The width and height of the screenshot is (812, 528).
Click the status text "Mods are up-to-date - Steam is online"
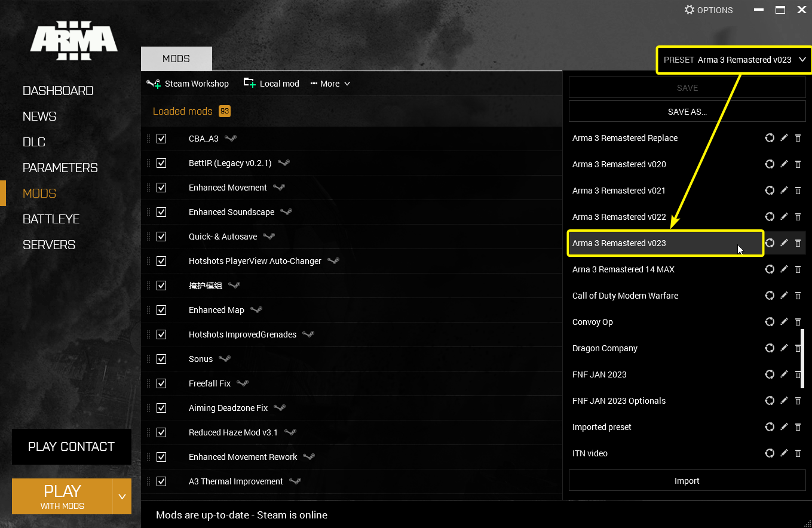click(241, 515)
